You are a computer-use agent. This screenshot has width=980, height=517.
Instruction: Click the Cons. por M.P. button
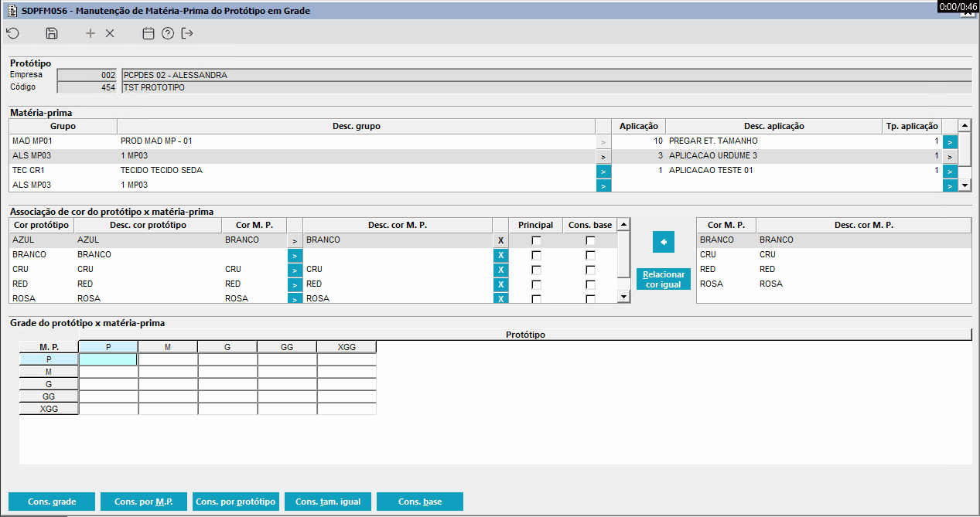[144, 502]
